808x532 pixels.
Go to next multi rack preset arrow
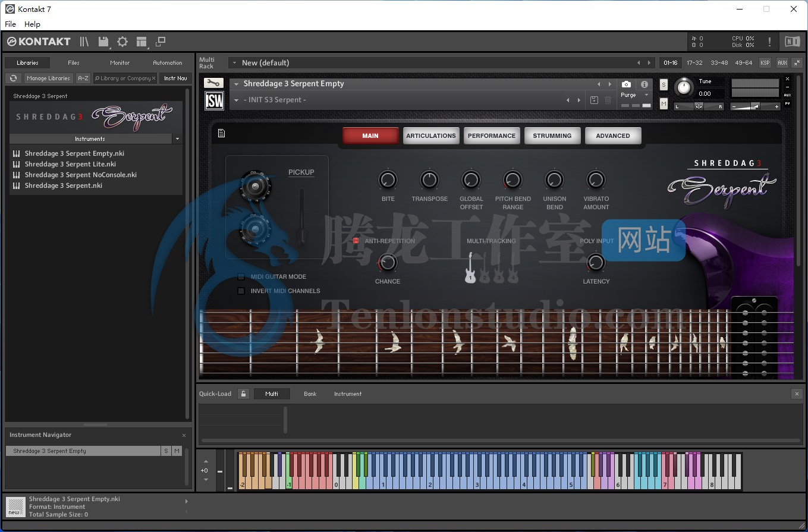click(x=649, y=62)
